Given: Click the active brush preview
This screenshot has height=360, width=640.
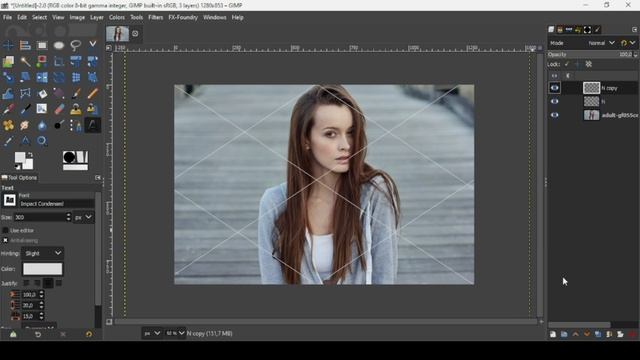Looking at the screenshot, I should click(x=69, y=157).
